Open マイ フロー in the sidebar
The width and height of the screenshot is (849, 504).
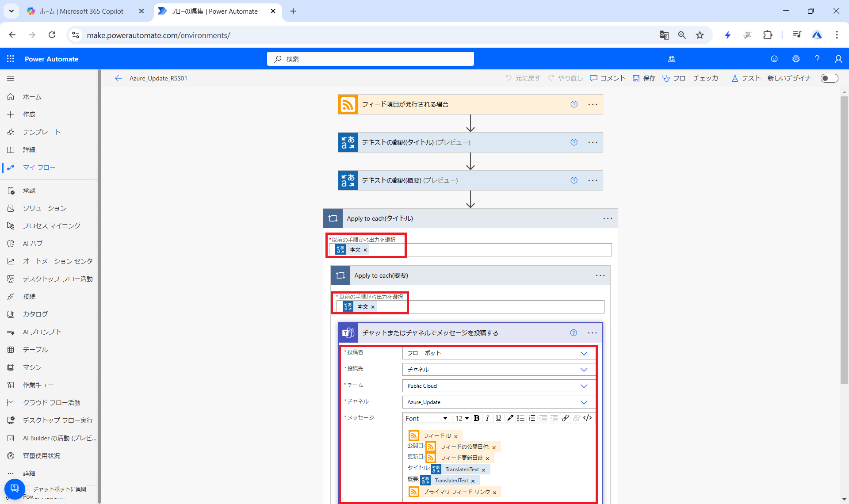[x=39, y=168]
